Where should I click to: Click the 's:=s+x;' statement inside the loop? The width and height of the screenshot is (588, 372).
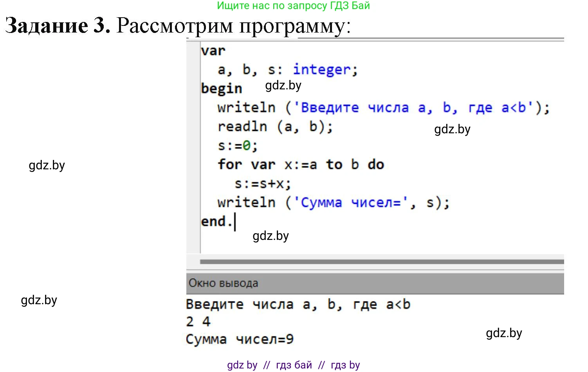click(262, 183)
